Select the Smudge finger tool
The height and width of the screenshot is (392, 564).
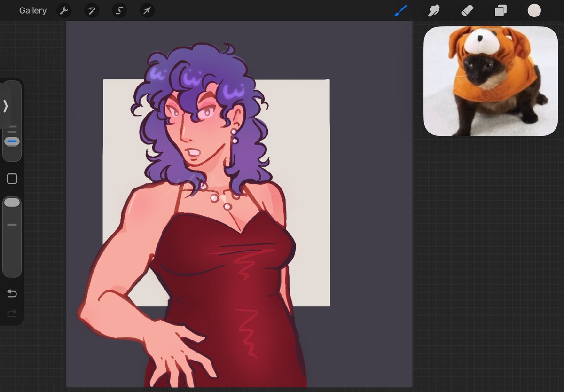433,10
